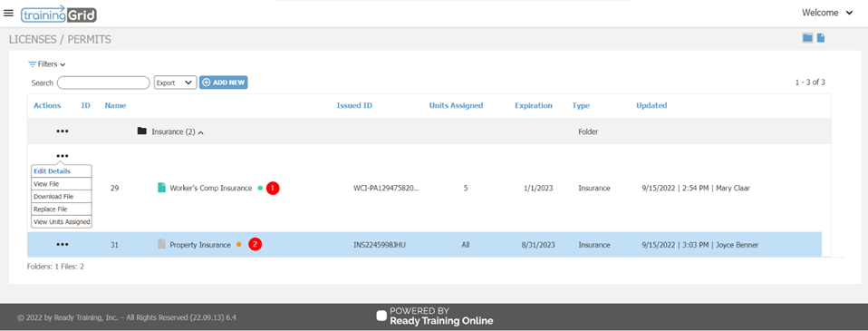868x331 pixels.
Task: Choose Edit Details from actions menu
Action: point(62,171)
